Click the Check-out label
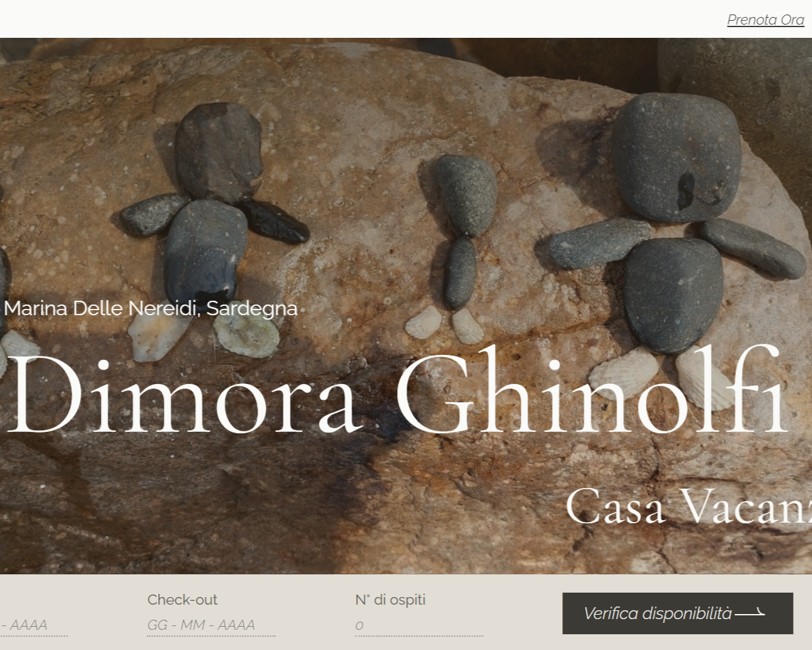The image size is (812, 650). (182, 600)
